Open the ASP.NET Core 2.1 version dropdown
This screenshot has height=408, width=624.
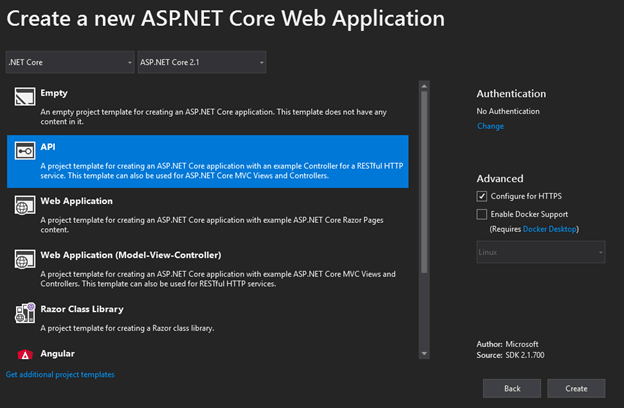201,63
